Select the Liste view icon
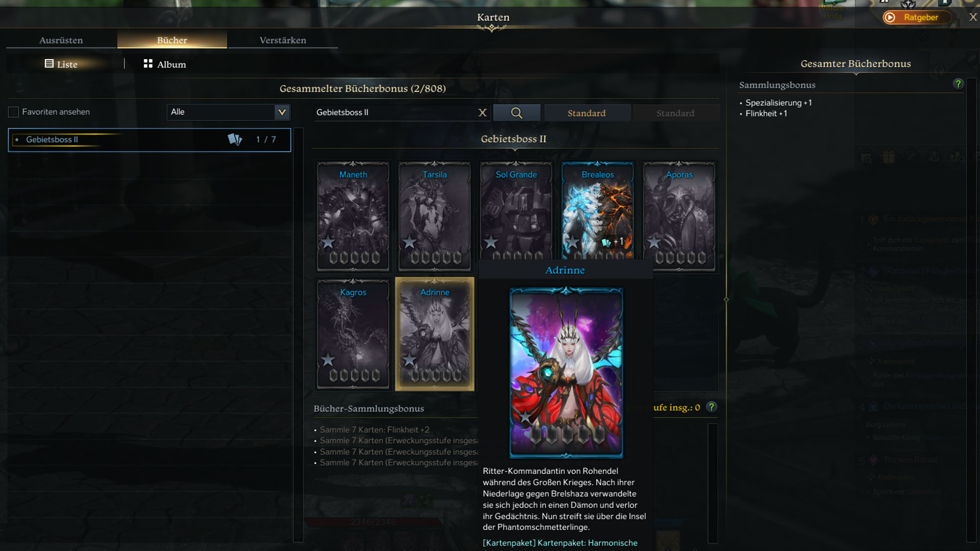Viewport: 980px width, 551px height. pos(49,64)
